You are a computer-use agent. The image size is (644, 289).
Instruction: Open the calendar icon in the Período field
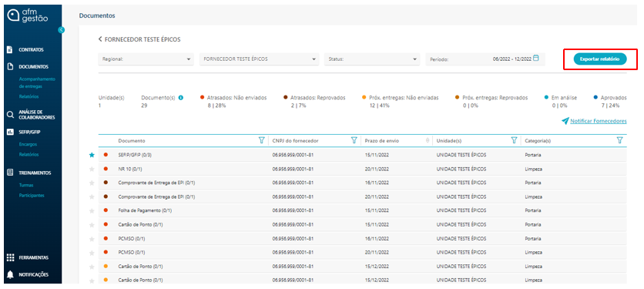535,59
